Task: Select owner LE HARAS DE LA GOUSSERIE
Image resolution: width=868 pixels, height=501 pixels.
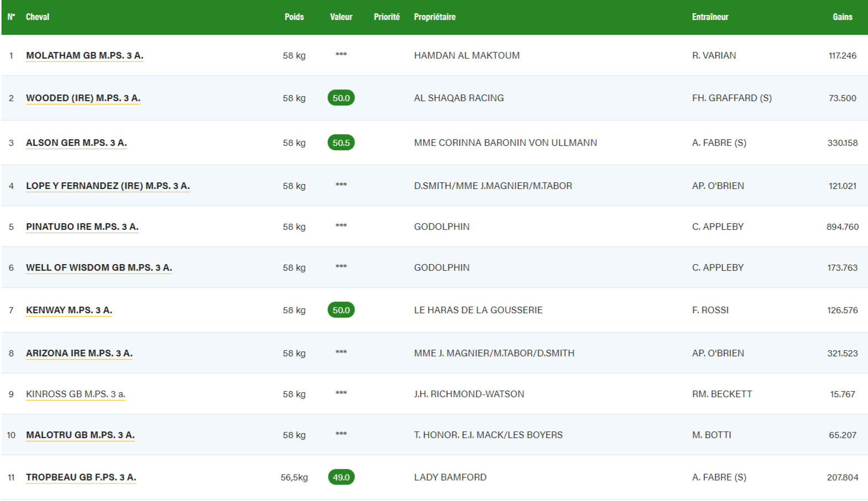Action: [x=478, y=310]
